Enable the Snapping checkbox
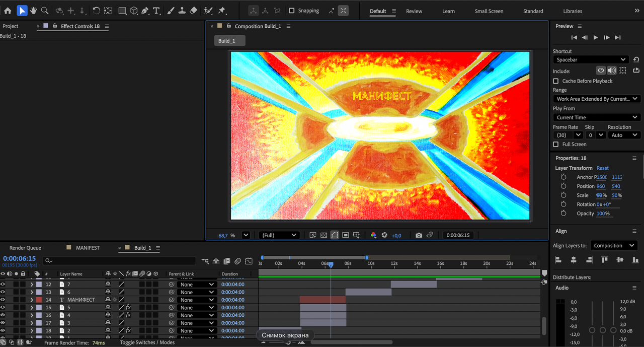The image size is (644, 347). click(x=291, y=11)
